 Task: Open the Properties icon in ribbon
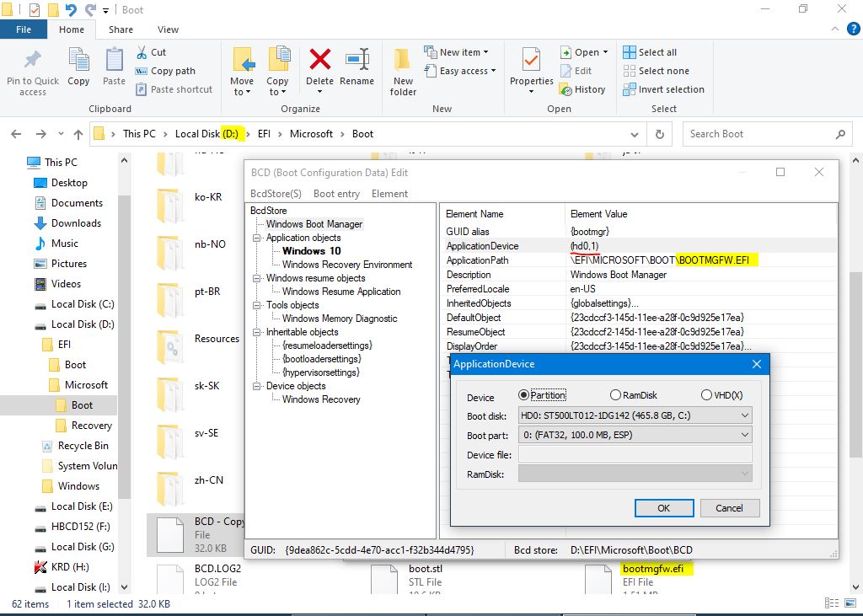tap(531, 61)
